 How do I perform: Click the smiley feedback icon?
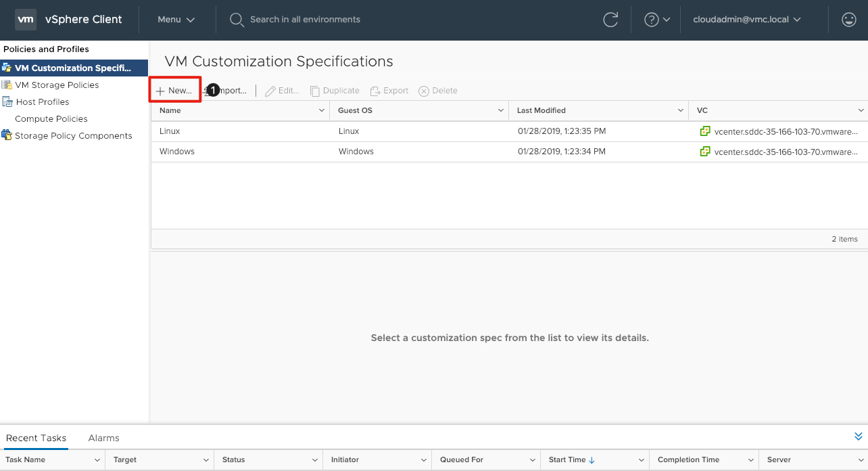(x=849, y=20)
